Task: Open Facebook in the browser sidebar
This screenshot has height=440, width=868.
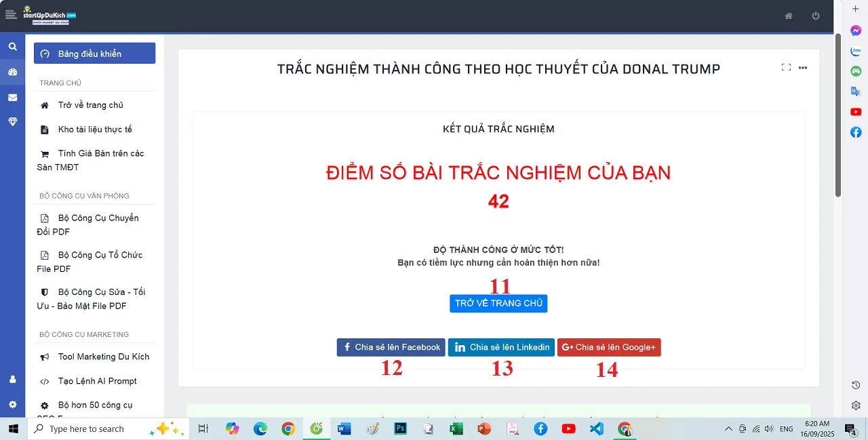Action: 856,132
